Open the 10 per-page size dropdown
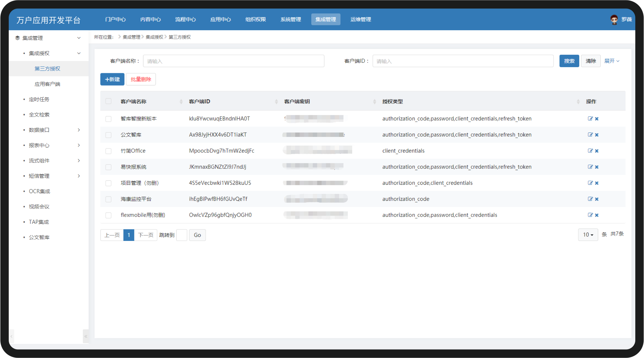644x358 pixels. tap(588, 235)
